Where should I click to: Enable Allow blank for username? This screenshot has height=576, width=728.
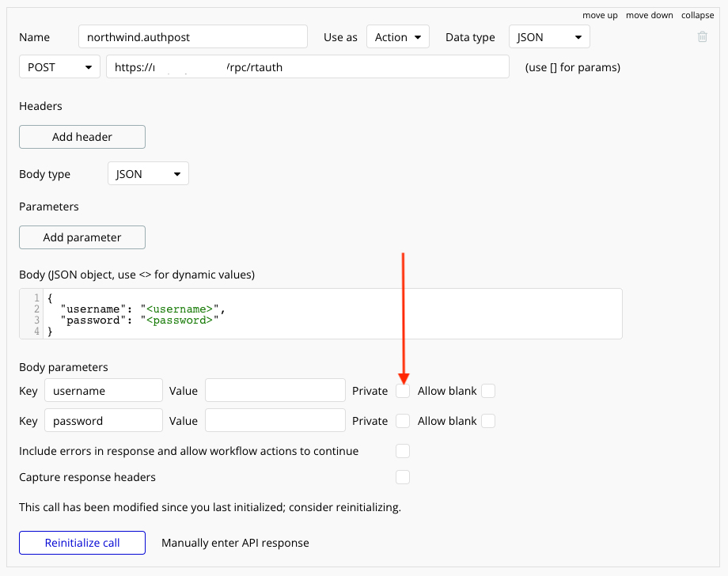488,391
